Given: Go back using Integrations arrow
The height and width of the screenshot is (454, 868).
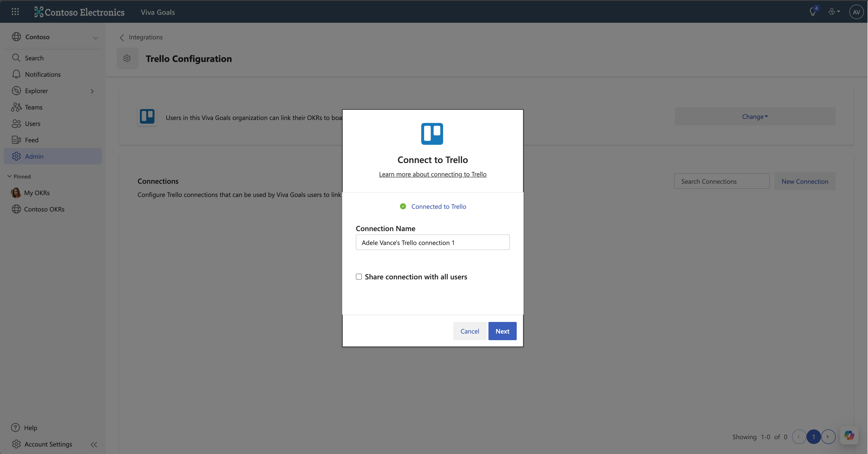Looking at the screenshot, I should [122, 37].
